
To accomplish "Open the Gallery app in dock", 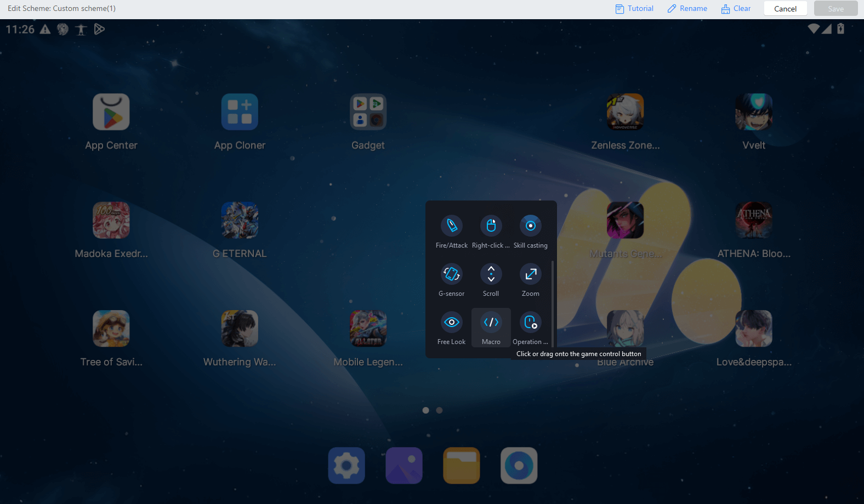I will coord(404,466).
